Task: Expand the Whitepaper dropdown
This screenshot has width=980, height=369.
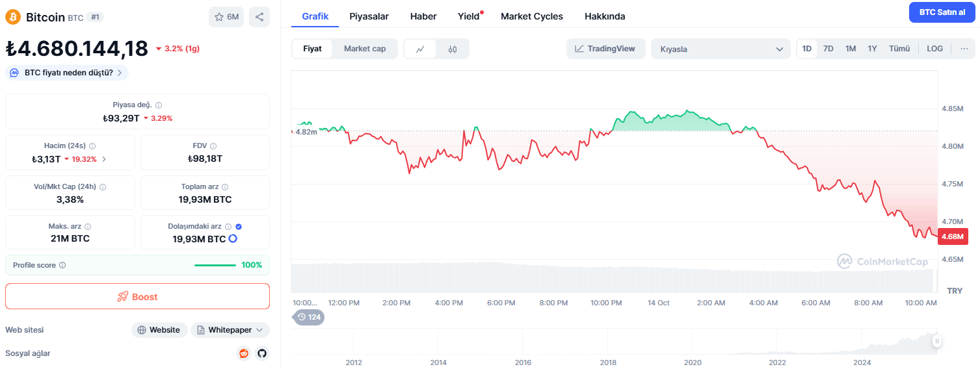Action: pos(230,330)
